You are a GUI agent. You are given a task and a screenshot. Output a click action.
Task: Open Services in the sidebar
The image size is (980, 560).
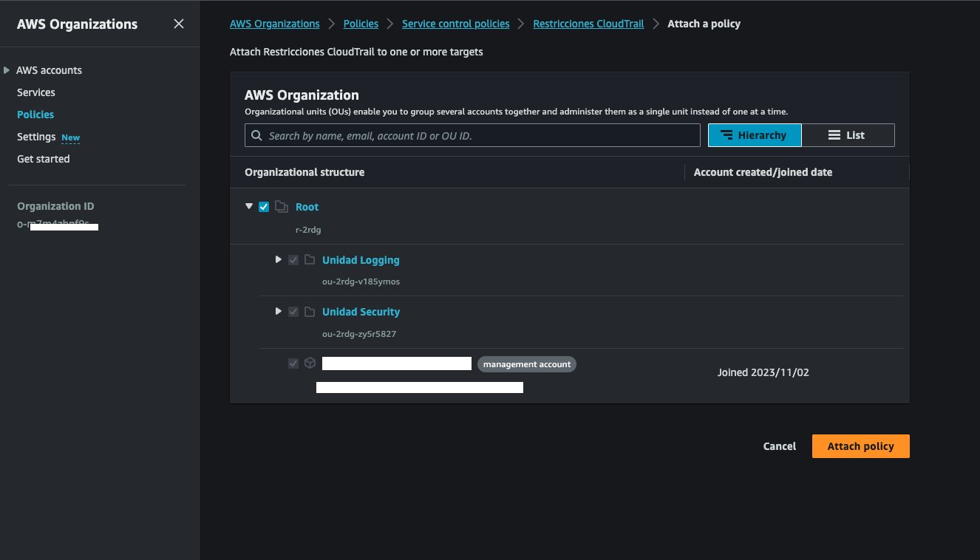pos(36,92)
